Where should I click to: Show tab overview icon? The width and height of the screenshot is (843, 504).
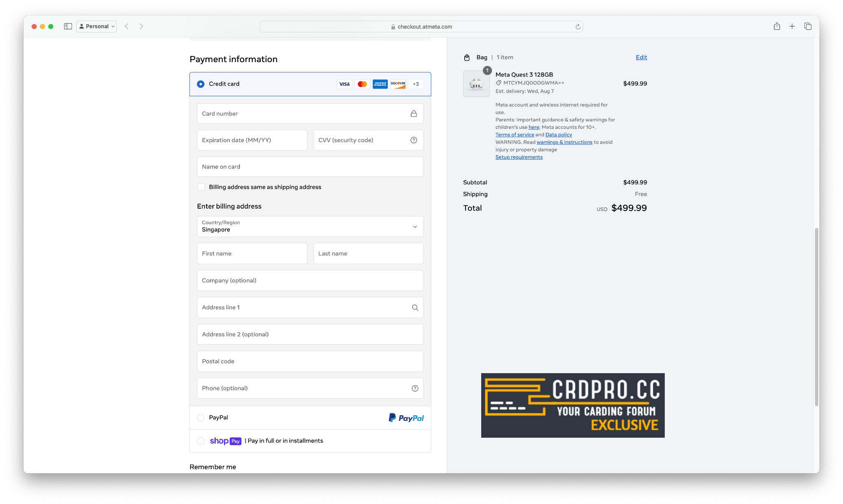coord(808,26)
